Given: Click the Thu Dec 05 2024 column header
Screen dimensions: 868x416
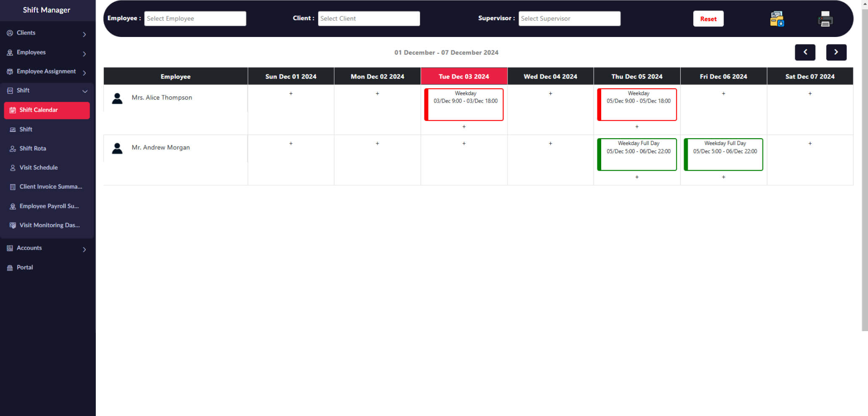Looking at the screenshot, I should tap(637, 76).
